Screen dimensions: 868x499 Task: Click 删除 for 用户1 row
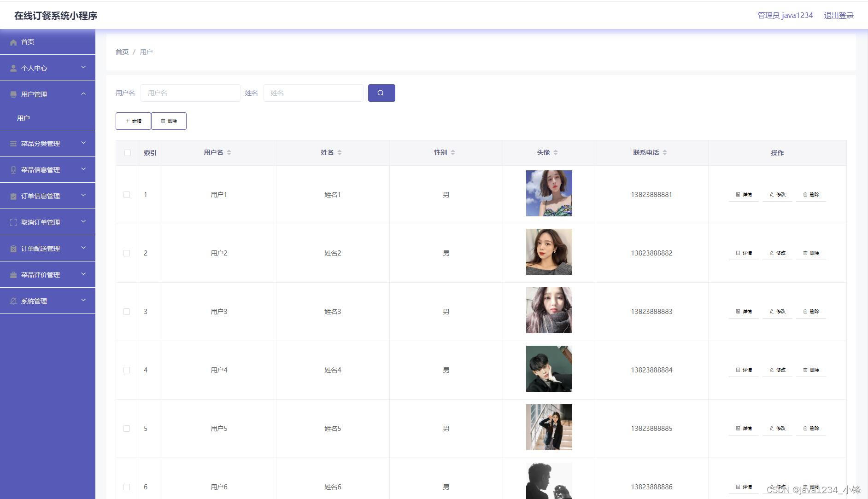pyautogui.click(x=811, y=195)
